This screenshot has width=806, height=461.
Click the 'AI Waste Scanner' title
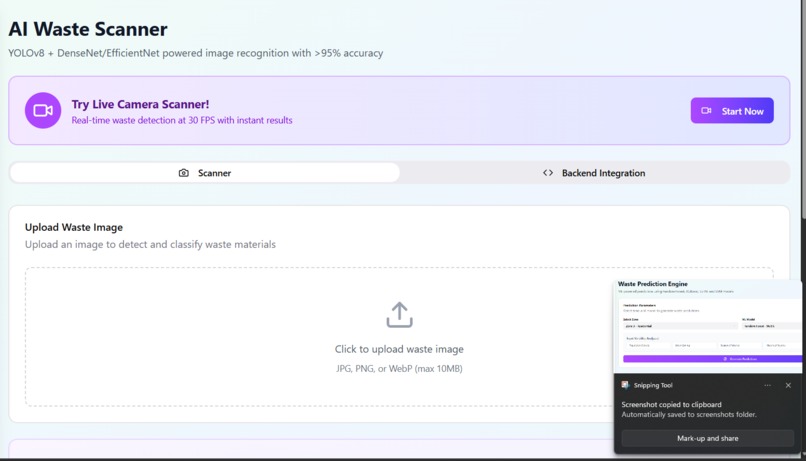pyautogui.click(x=88, y=29)
